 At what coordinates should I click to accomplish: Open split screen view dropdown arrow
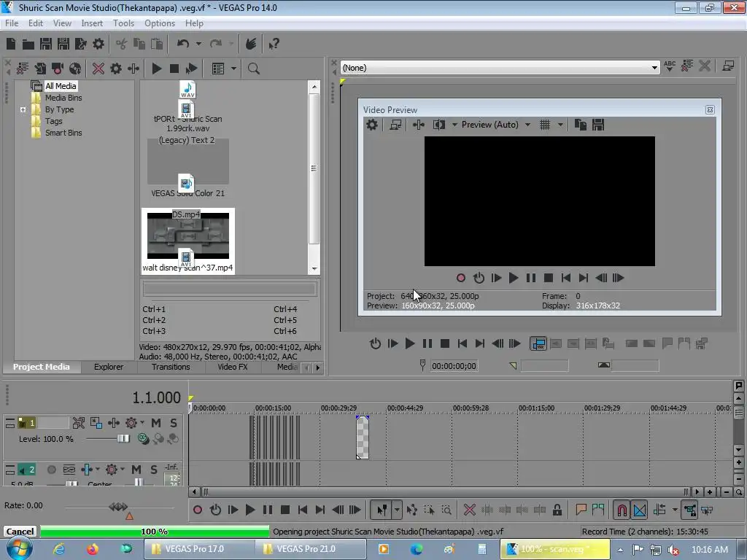coord(454,125)
